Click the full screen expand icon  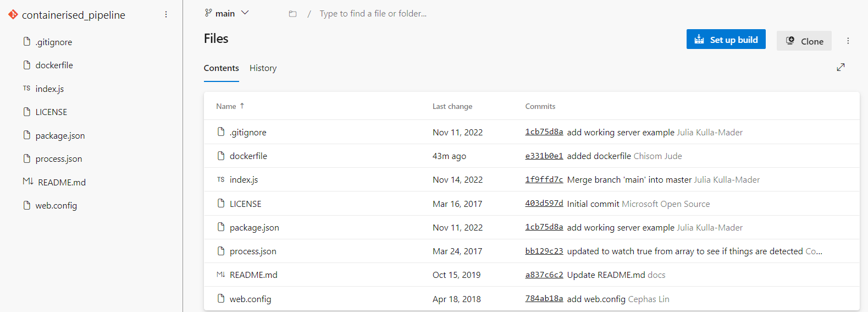pos(841,67)
